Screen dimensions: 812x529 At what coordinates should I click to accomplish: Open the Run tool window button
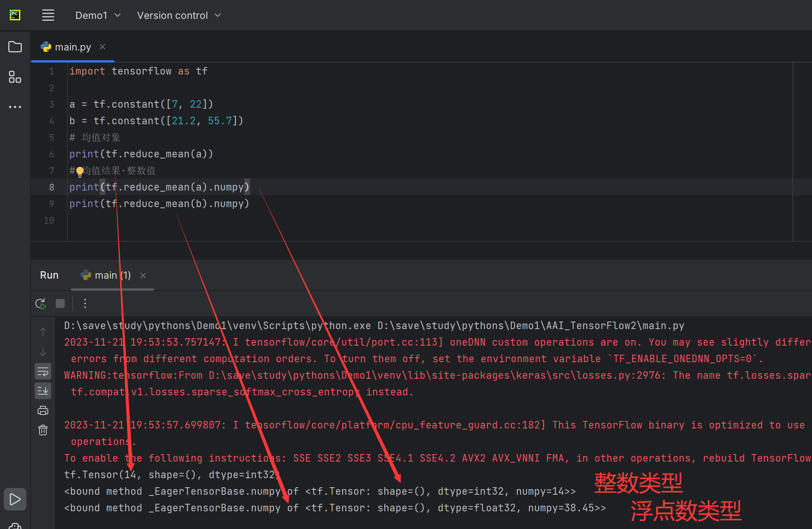pyautogui.click(x=15, y=499)
